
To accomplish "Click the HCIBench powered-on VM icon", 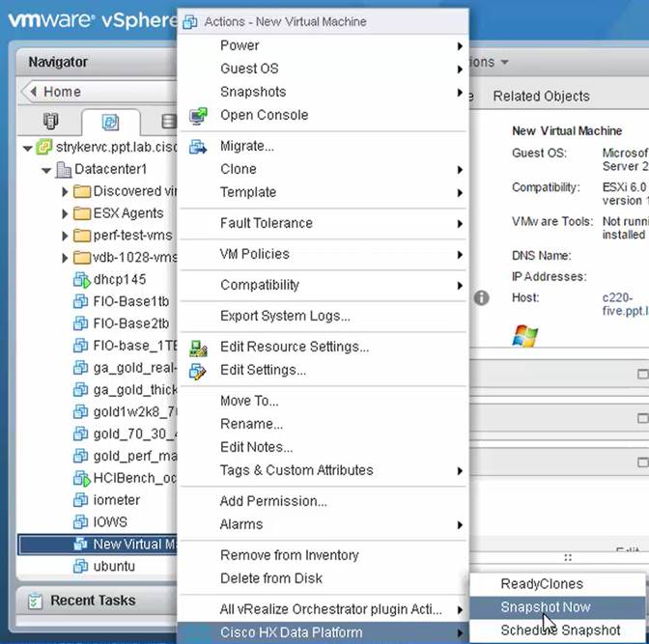I will [81, 479].
